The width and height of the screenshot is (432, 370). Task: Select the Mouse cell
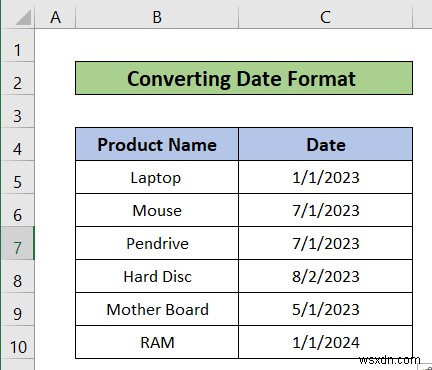click(x=157, y=210)
